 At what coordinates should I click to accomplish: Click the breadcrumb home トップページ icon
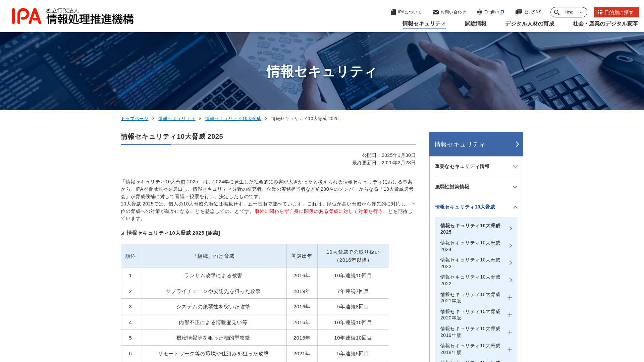134,118
